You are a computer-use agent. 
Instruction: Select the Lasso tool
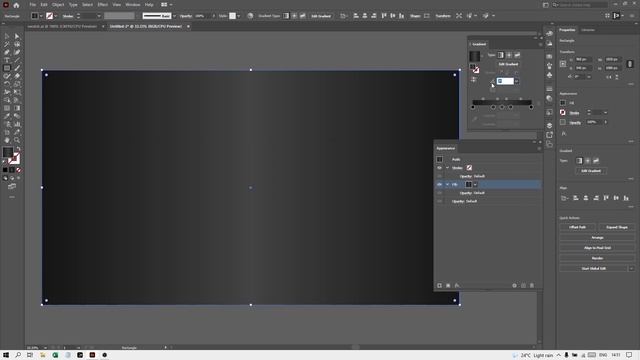(17, 44)
